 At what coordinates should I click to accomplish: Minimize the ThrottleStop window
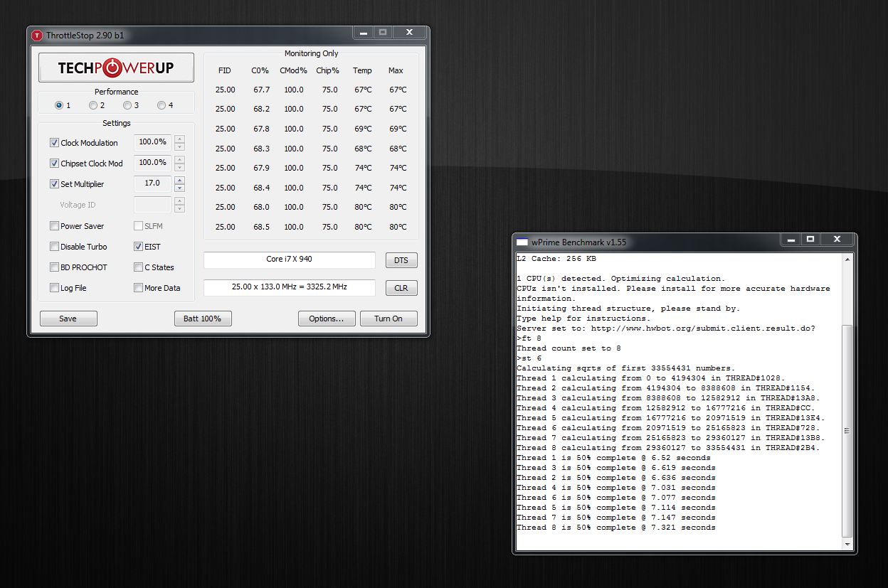[x=364, y=33]
